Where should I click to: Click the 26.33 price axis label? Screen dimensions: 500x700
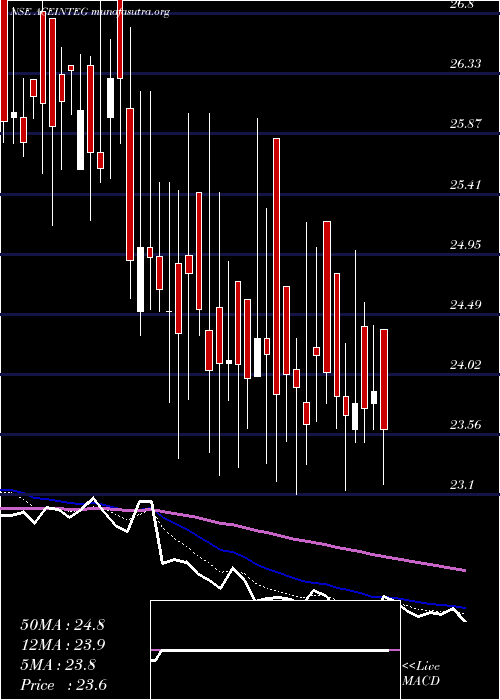[466, 64]
